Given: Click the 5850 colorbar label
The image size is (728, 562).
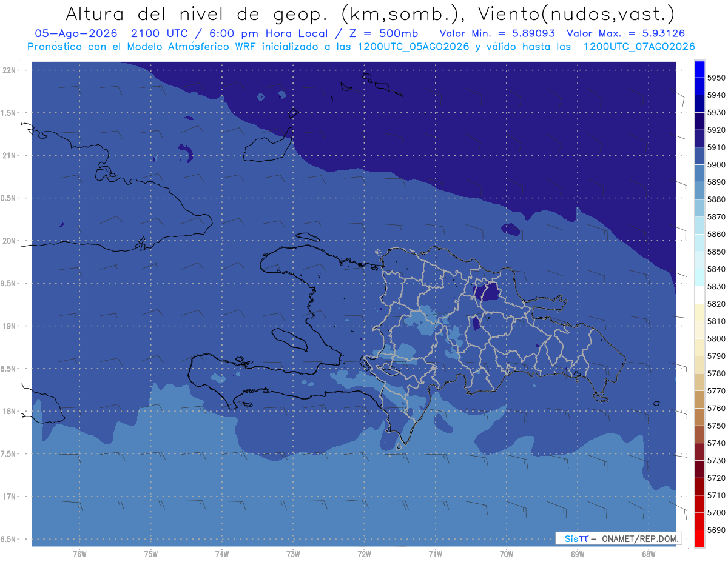Looking at the screenshot, I should [716, 252].
